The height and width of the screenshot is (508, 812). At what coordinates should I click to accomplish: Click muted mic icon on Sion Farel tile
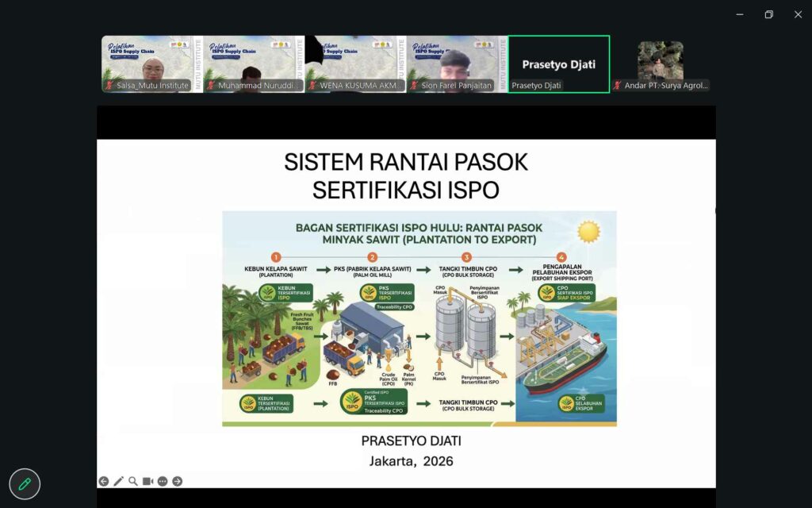tap(414, 86)
